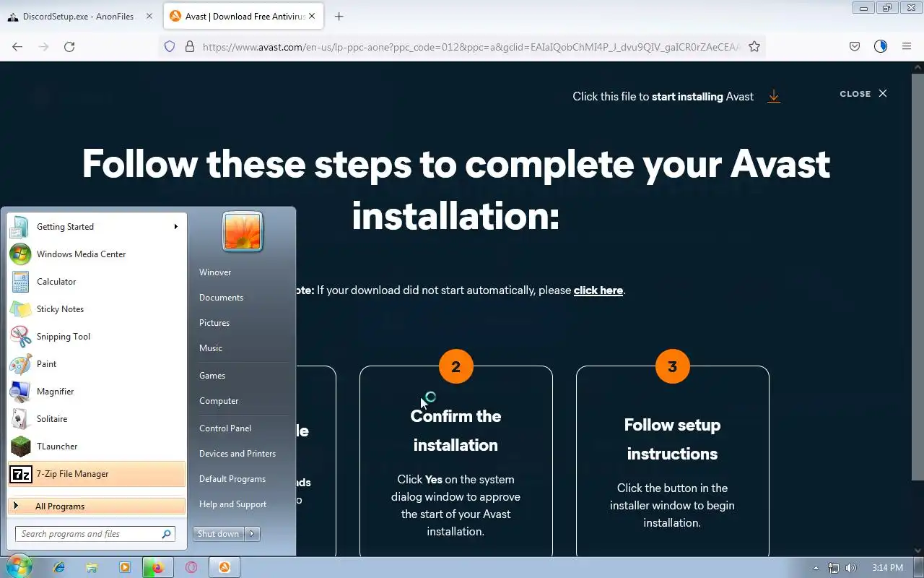Open 7-Zip File Manager

pyautogui.click(x=96, y=474)
